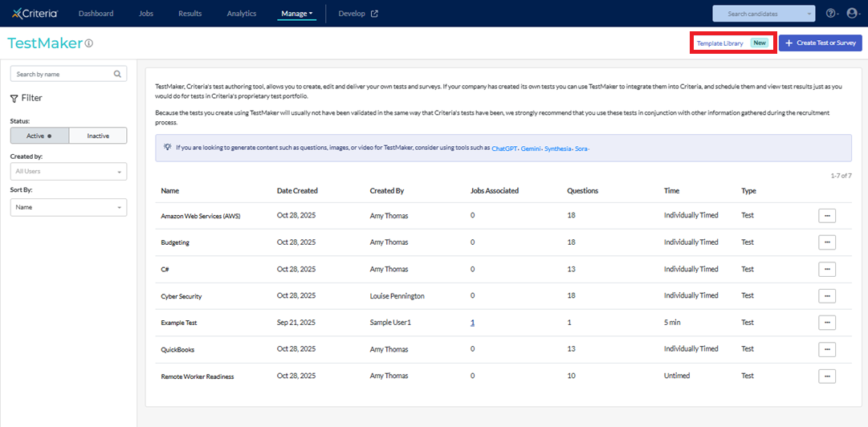This screenshot has width=868, height=427.
Task: Open ellipsis menu for Cyber Security row
Action: 827,296
